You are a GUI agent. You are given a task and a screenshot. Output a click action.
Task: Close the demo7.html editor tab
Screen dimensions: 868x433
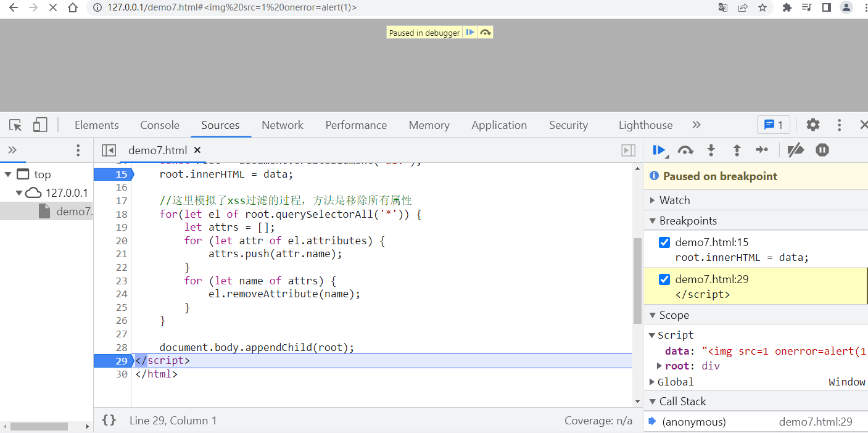(x=197, y=150)
